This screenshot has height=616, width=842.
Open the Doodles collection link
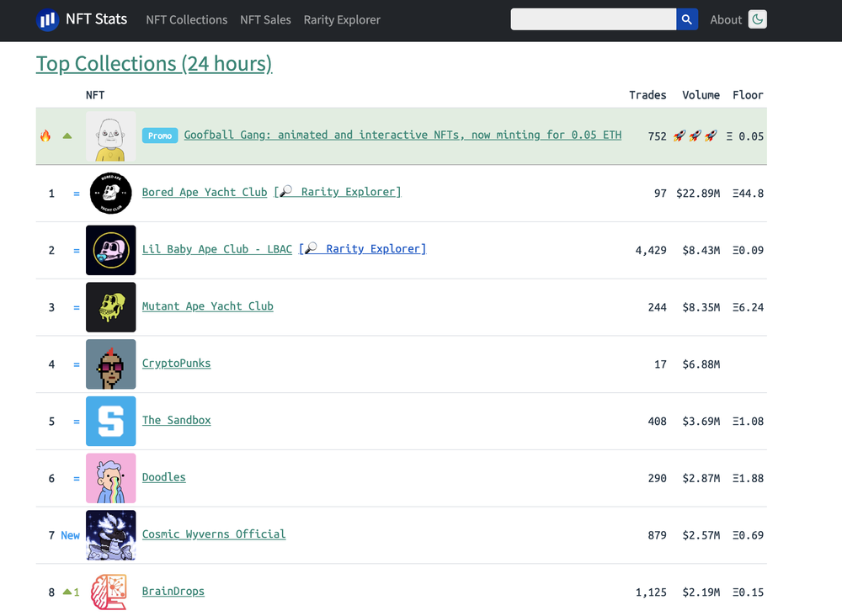pyautogui.click(x=164, y=477)
